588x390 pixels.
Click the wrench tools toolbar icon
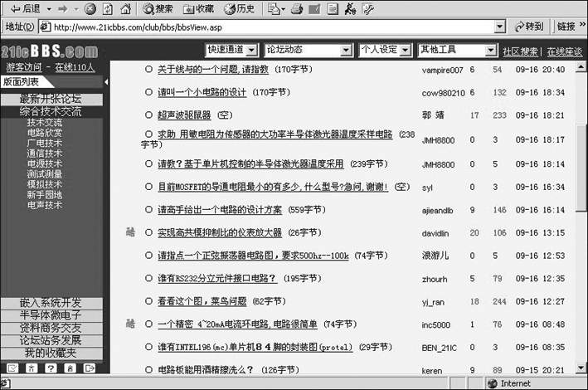click(368, 8)
